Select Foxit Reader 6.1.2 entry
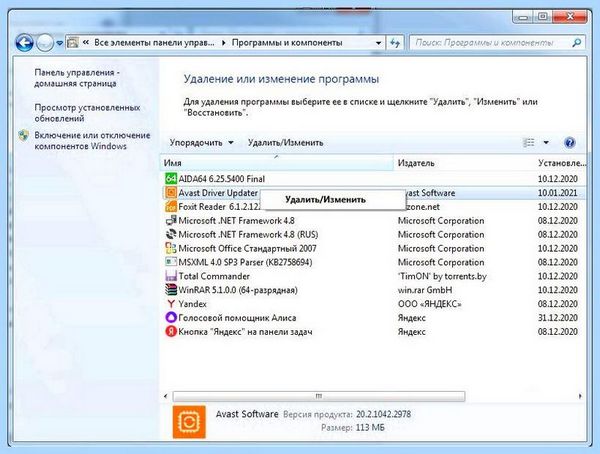This screenshot has width=600, height=454. tap(219, 207)
